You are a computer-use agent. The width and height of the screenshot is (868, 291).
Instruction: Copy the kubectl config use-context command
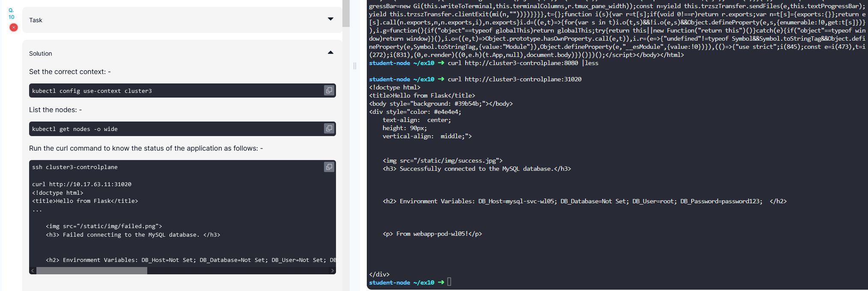click(x=329, y=90)
